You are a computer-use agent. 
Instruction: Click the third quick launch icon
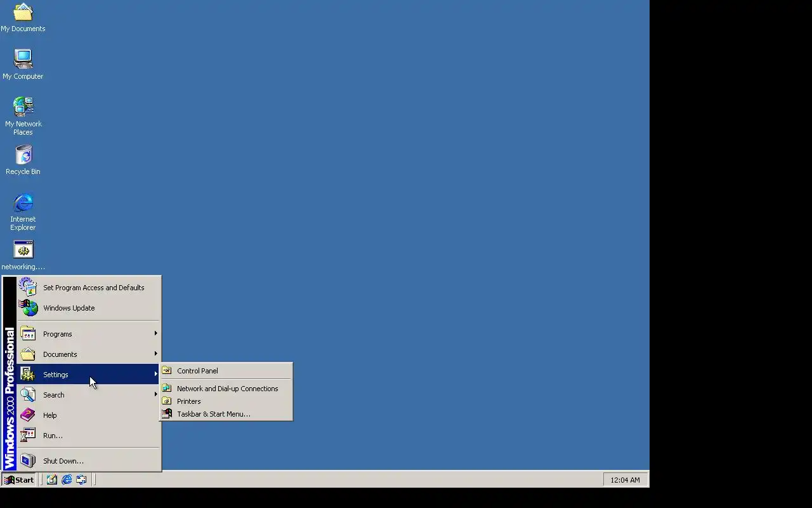[81, 479]
